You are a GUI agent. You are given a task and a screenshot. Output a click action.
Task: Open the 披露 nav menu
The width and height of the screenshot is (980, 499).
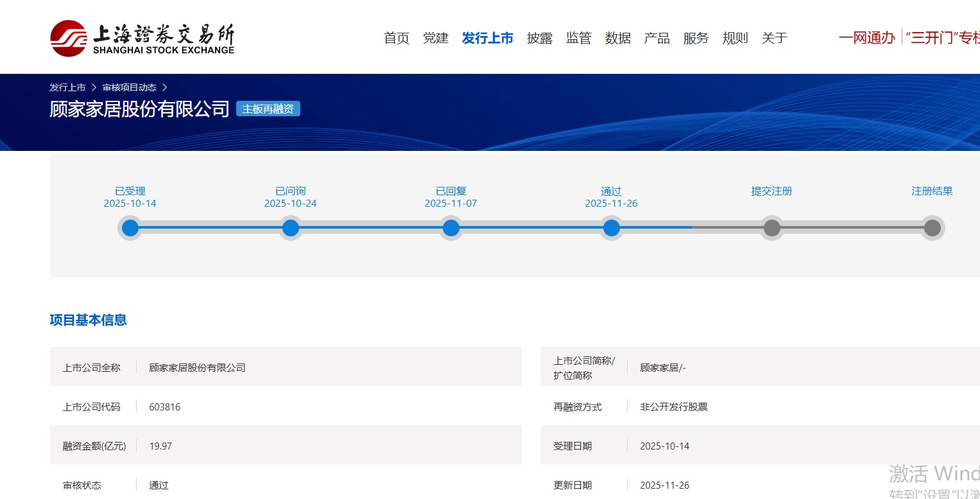pos(540,38)
